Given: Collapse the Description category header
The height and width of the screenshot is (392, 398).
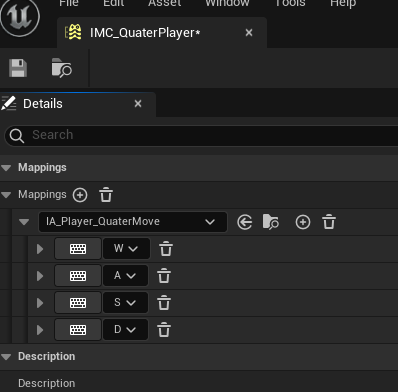Looking at the screenshot, I should (6, 357).
